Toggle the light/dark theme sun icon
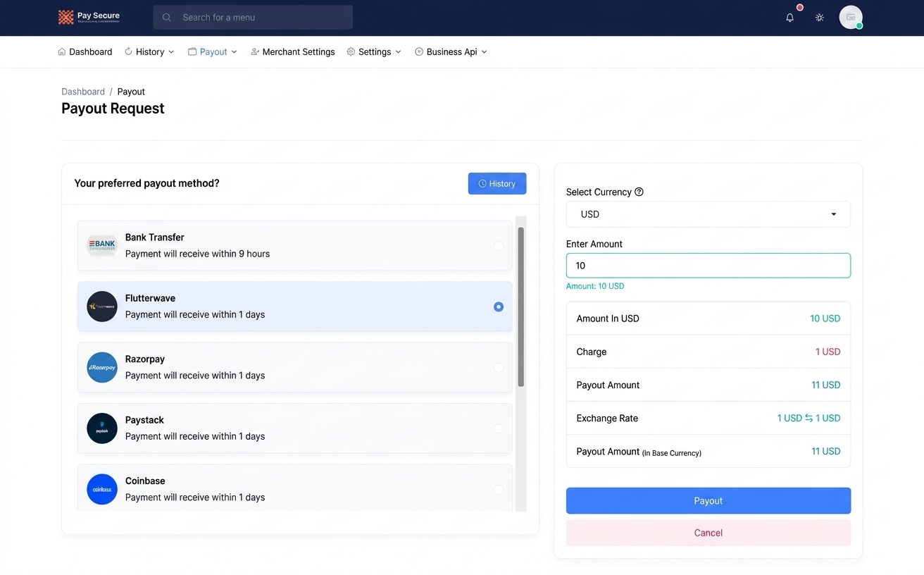924x575 pixels. 820,18
